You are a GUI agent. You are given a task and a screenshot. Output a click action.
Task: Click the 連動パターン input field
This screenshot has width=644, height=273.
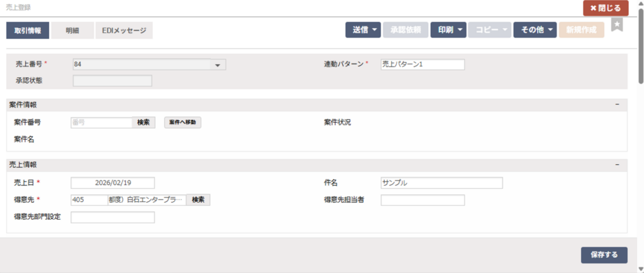423,64
